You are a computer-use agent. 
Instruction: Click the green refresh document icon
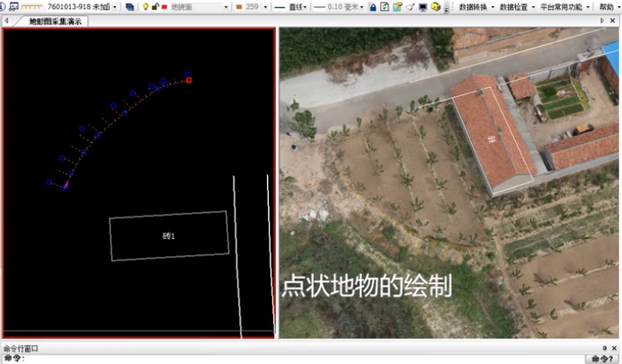[384, 6]
